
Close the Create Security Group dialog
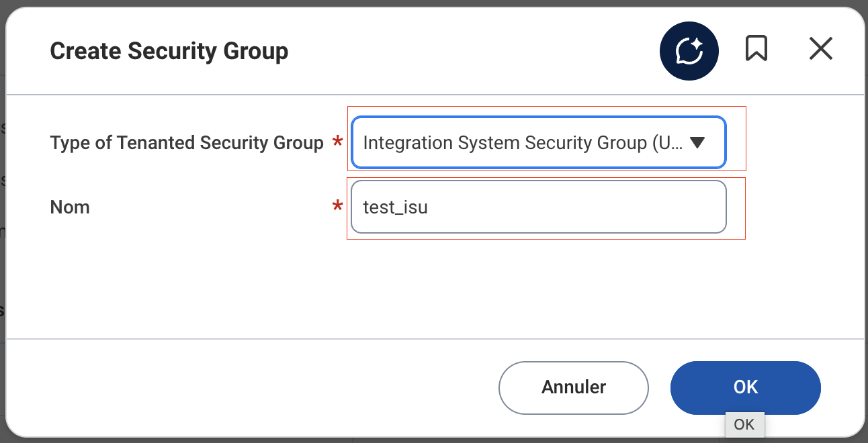point(821,49)
